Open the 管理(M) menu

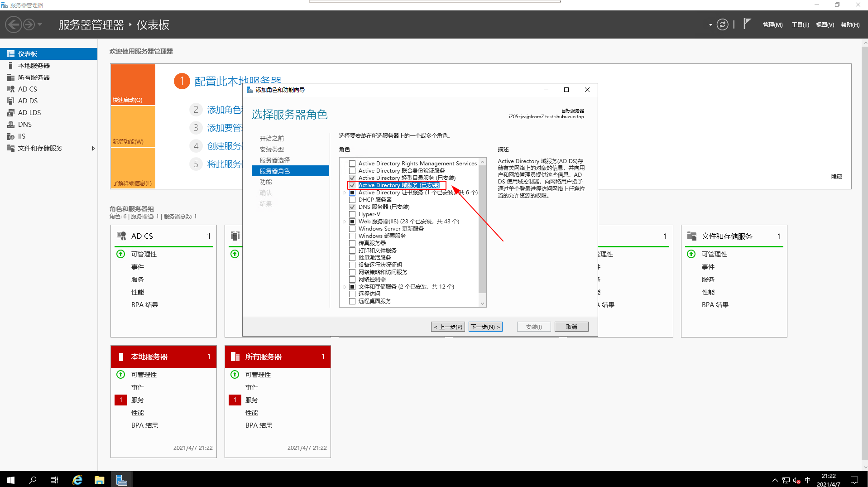click(x=772, y=24)
